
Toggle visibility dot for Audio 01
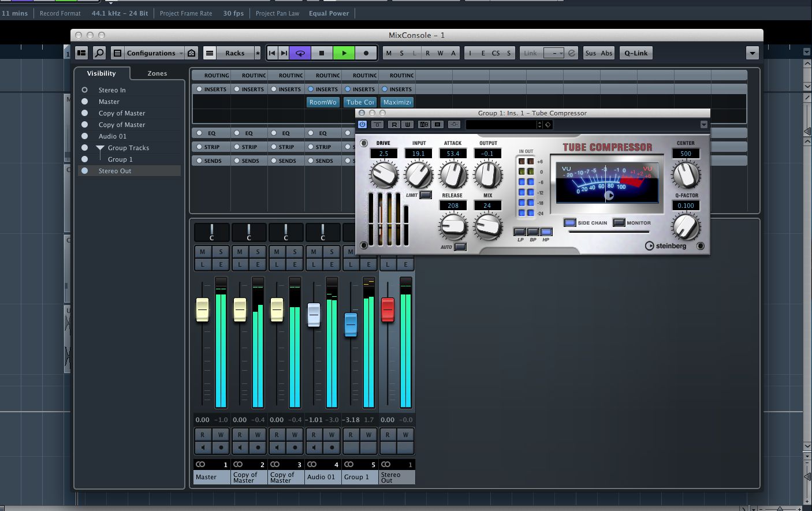click(x=85, y=136)
